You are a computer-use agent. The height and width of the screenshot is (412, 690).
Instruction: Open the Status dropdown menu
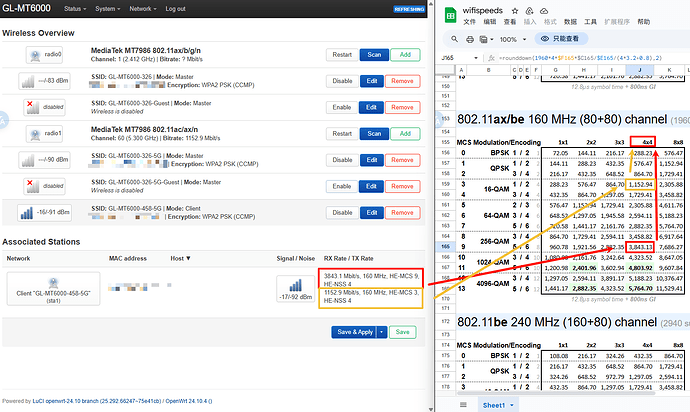[x=75, y=8]
